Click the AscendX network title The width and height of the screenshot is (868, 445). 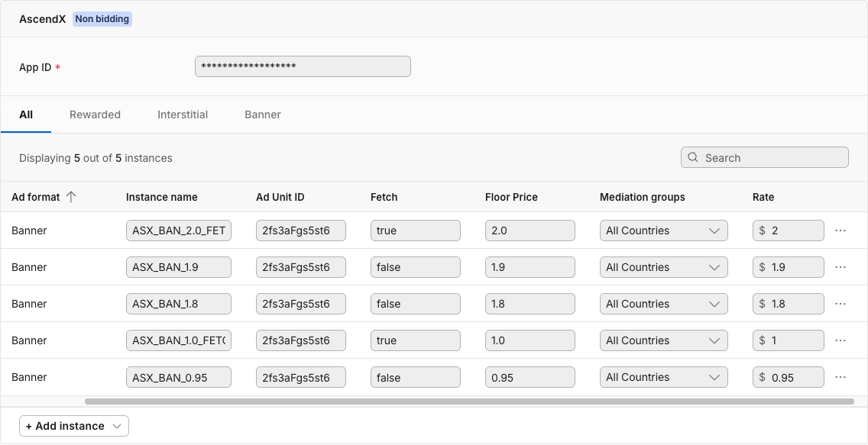pos(43,19)
